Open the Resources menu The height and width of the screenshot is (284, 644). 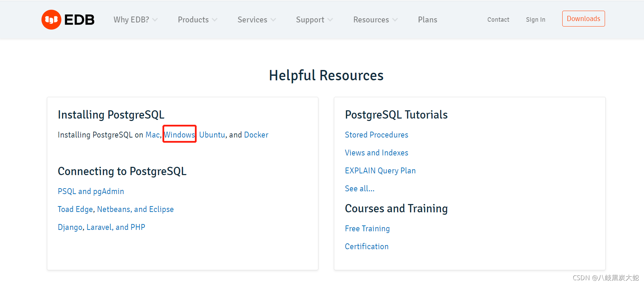(x=371, y=20)
